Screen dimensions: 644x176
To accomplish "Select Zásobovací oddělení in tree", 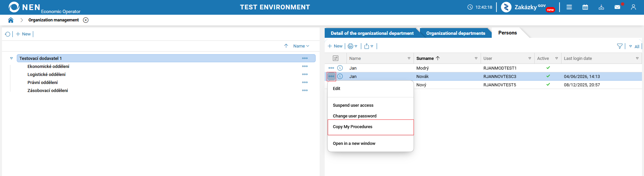I will pyautogui.click(x=48, y=90).
